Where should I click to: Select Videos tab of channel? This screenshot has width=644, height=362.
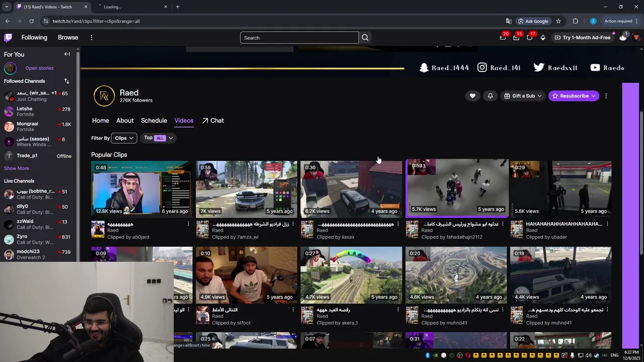point(184,121)
